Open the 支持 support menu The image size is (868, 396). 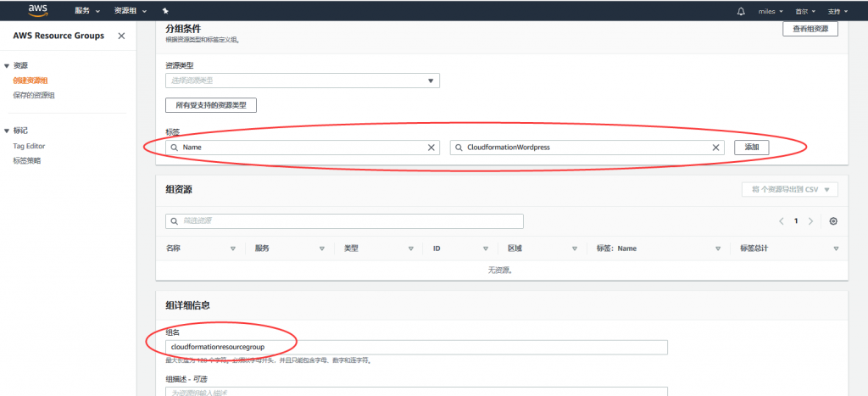[x=837, y=11]
